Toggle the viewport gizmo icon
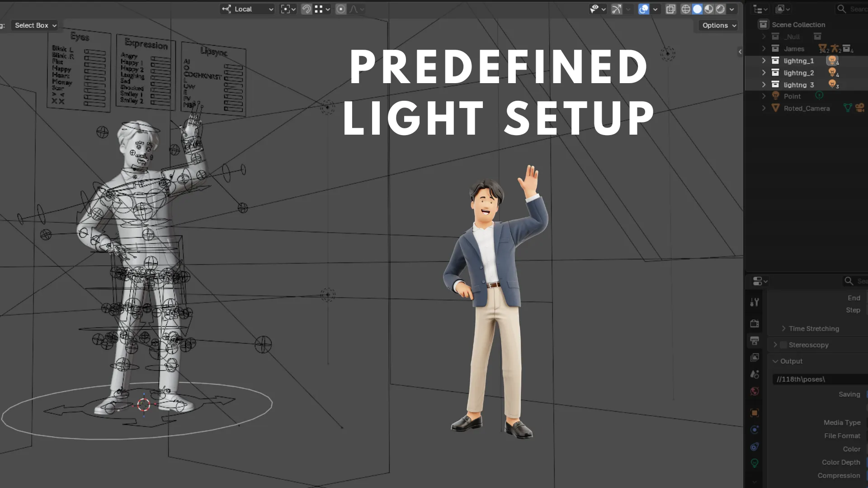 tap(617, 9)
